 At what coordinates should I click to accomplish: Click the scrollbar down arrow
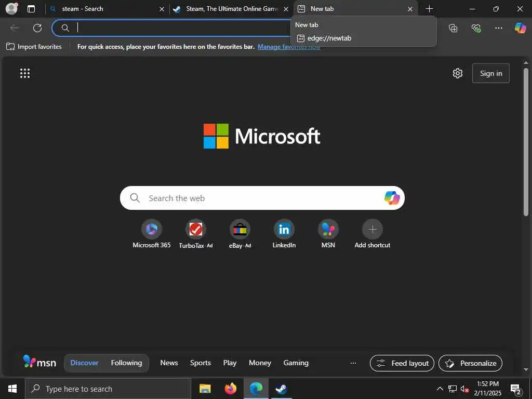tap(526, 369)
